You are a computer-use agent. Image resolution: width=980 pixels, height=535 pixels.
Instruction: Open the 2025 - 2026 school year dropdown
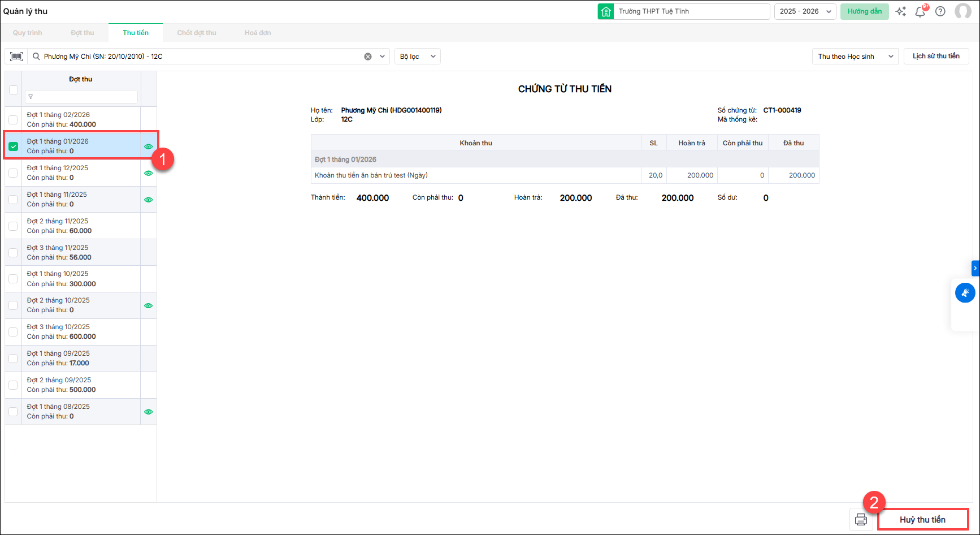[805, 11]
